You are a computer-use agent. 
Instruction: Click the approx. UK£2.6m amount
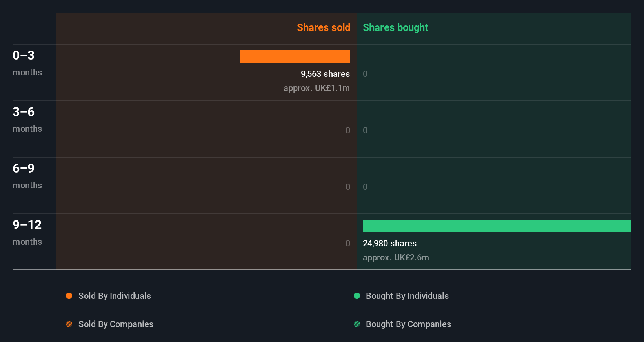(x=396, y=257)
